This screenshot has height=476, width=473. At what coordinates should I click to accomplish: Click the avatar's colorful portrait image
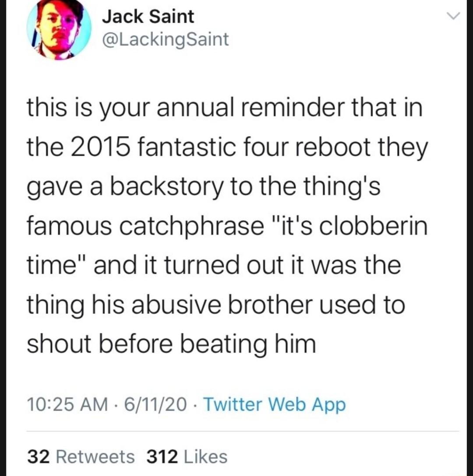[x=58, y=32]
